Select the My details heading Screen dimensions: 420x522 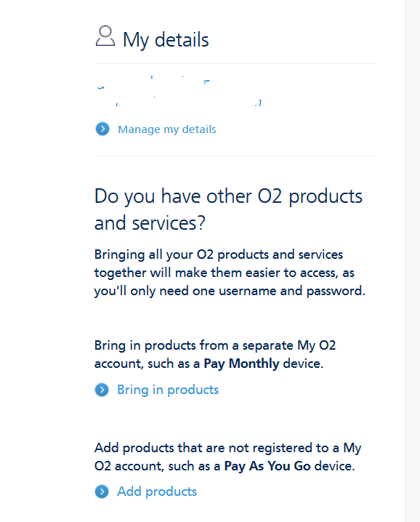tap(166, 39)
